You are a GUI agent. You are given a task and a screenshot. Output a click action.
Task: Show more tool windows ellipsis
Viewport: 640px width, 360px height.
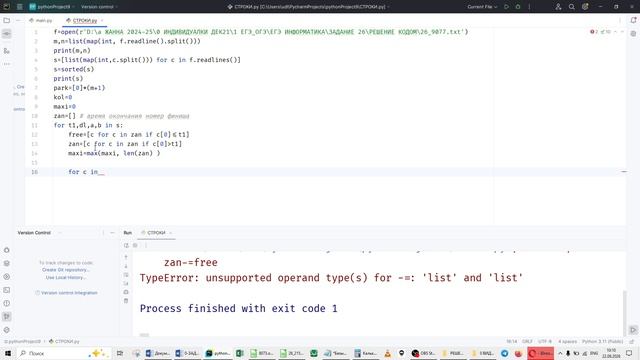(x=7, y=64)
